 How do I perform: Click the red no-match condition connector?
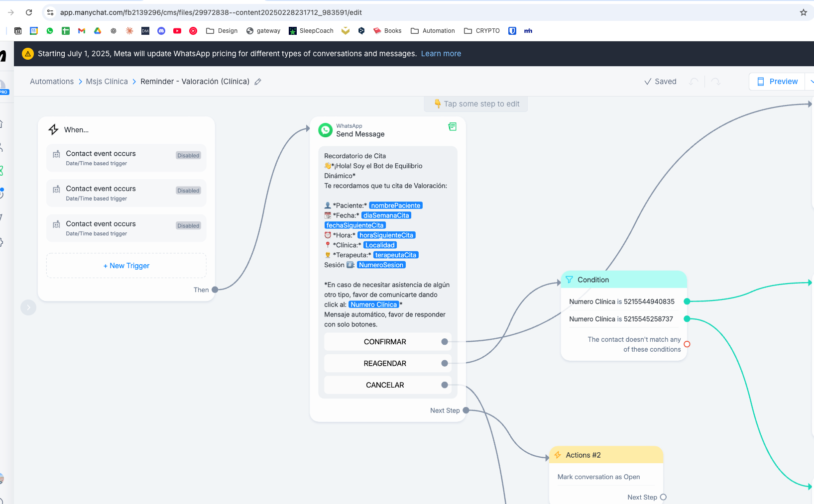point(687,344)
